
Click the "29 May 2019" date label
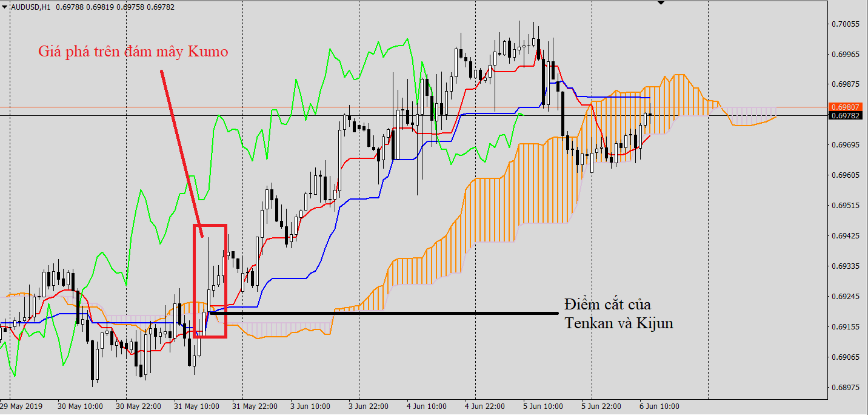pyautogui.click(x=22, y=406)
